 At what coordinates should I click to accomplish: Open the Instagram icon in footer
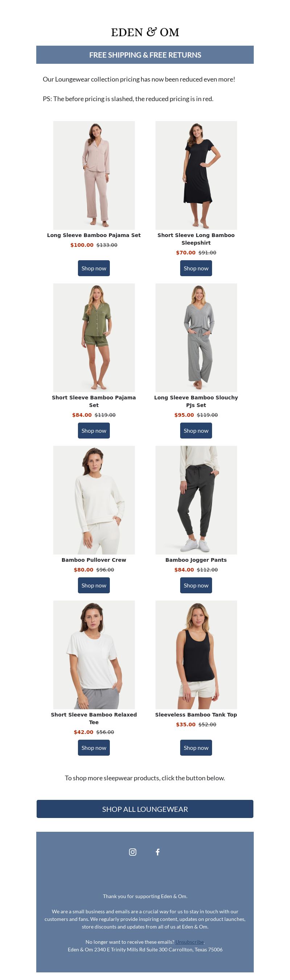(x=132, y=852)
